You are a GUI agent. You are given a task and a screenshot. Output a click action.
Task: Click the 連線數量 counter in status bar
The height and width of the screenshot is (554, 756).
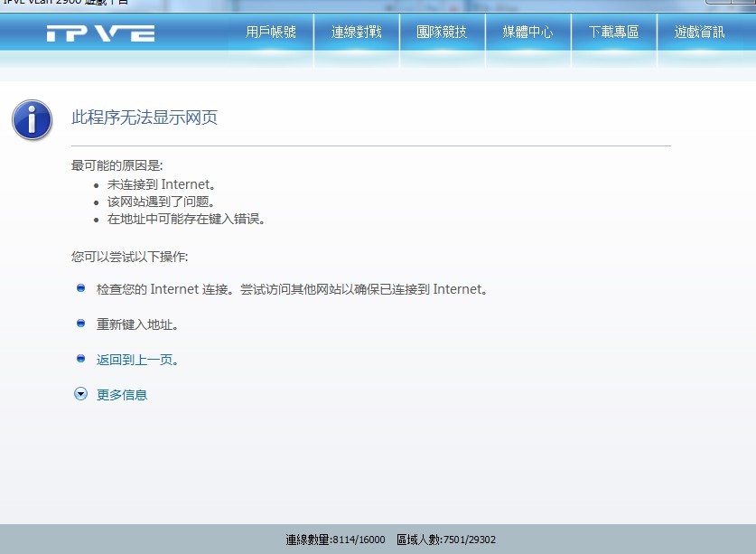334,540
